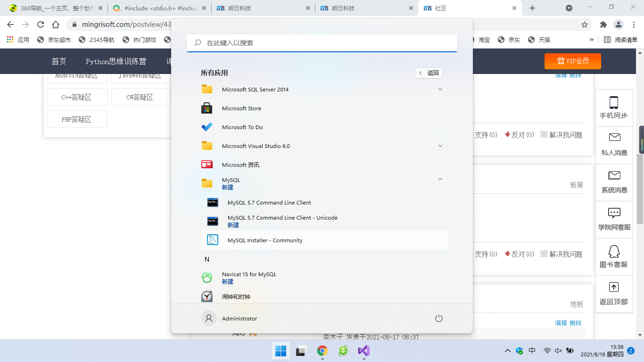
Task: Open 360 browser from taskbar
Action: coord(343,351)
